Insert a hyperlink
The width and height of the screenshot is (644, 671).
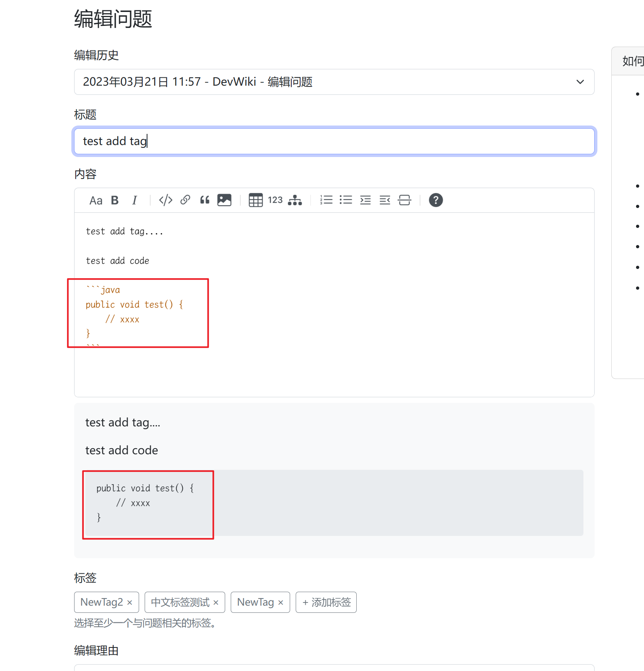[x=185, y=200]
